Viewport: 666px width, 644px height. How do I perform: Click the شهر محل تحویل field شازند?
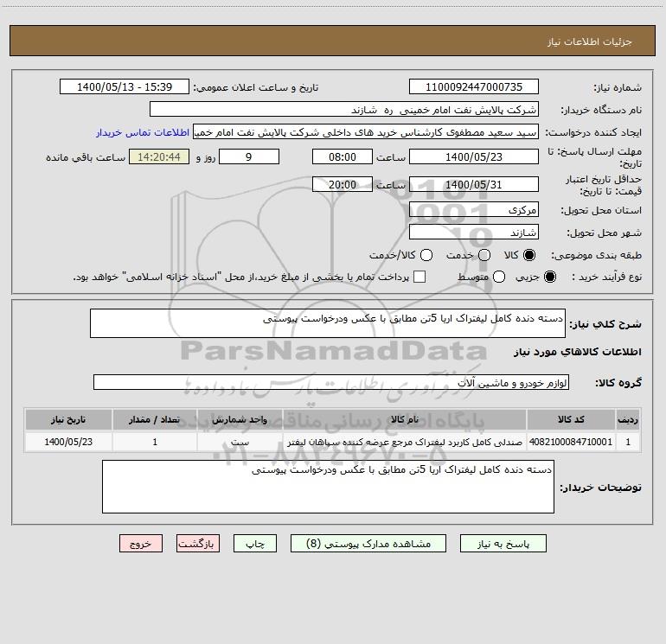point(474,232)
